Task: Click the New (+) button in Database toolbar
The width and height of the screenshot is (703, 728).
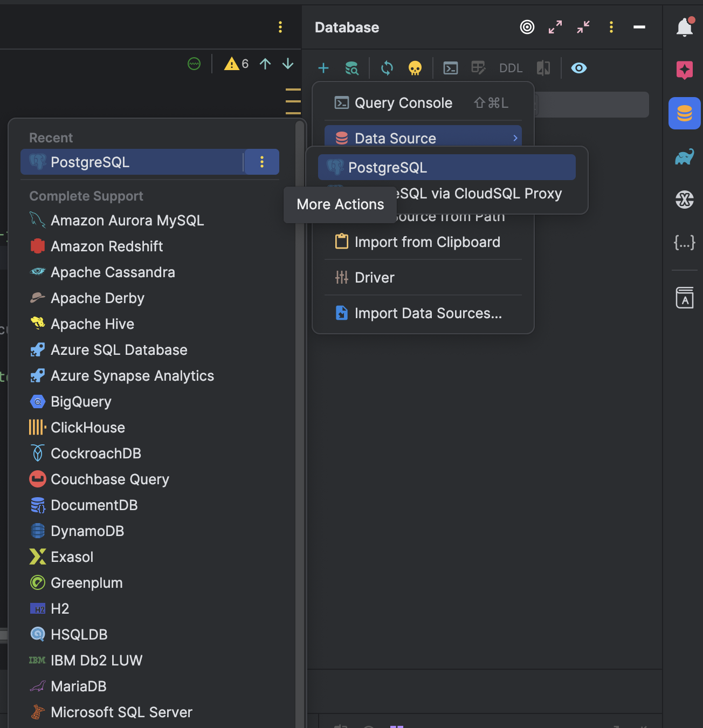Action: [323, 68]
